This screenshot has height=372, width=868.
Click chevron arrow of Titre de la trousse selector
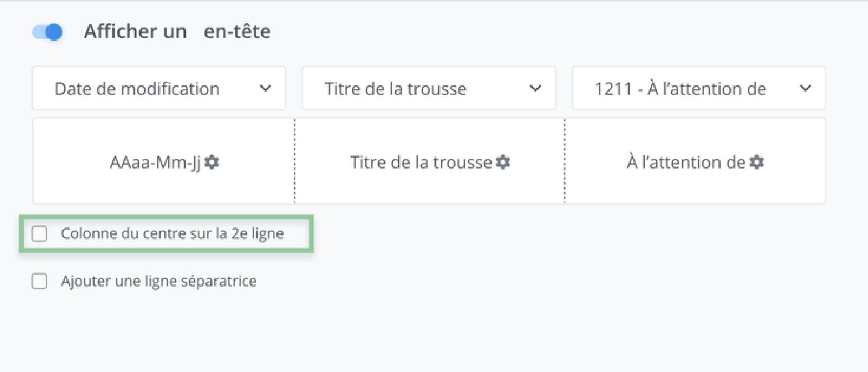pos(536,88)
